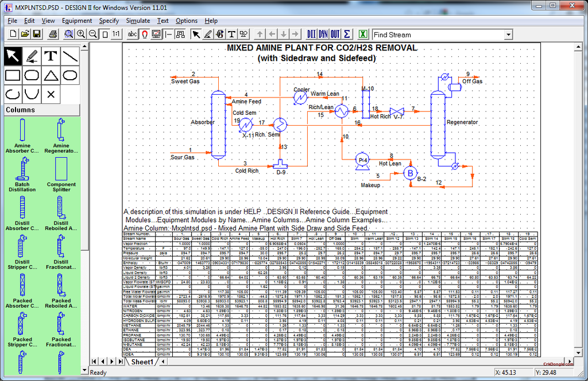Save the current flowsheet
Image resolution: width=588 pixels, height=381 pixels.
click(37, 34)
